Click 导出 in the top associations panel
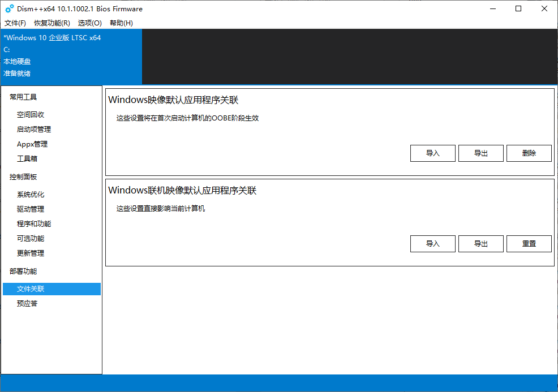This screenshot has width=558, height=392. 480,153
